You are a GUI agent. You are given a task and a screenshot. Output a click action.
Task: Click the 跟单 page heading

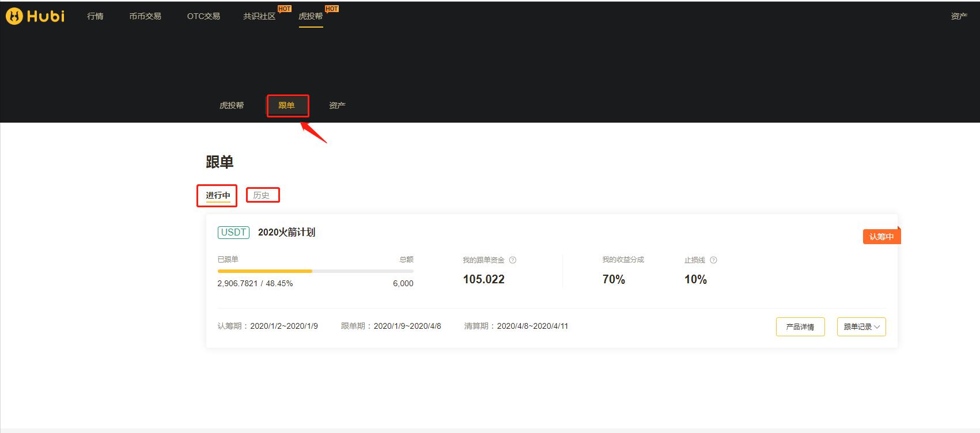(220, 162)
